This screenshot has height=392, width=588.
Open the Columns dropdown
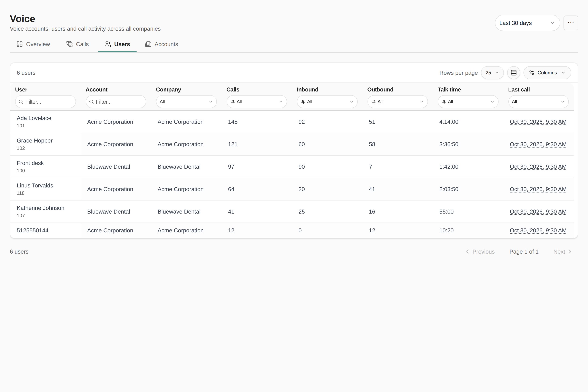pyautogui.click(x=547, y=73)
